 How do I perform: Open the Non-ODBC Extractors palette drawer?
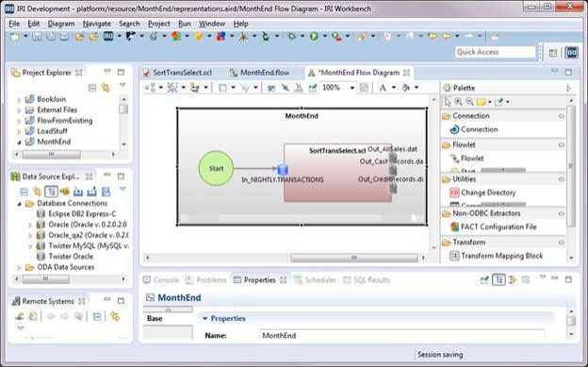(503, 213)
